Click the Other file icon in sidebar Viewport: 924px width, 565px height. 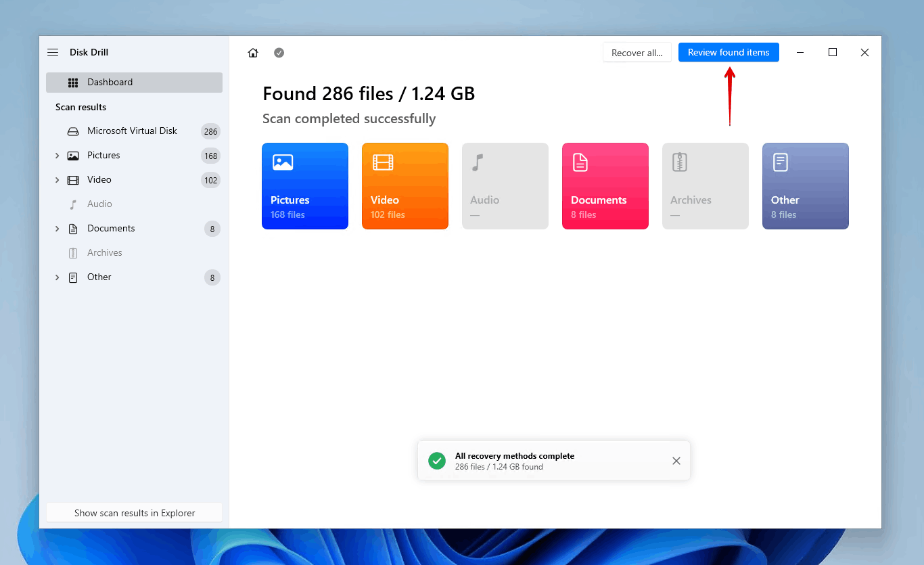tap(73, 277)
